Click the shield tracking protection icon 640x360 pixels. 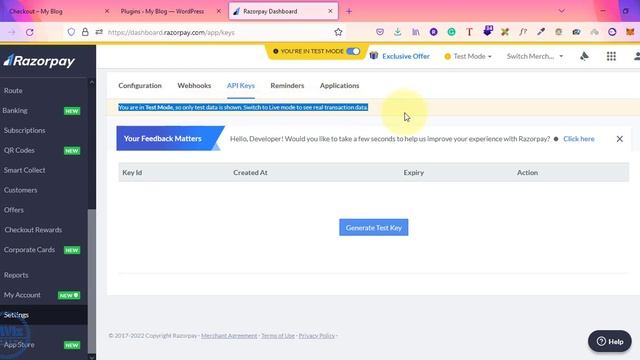tap(71, 32)
